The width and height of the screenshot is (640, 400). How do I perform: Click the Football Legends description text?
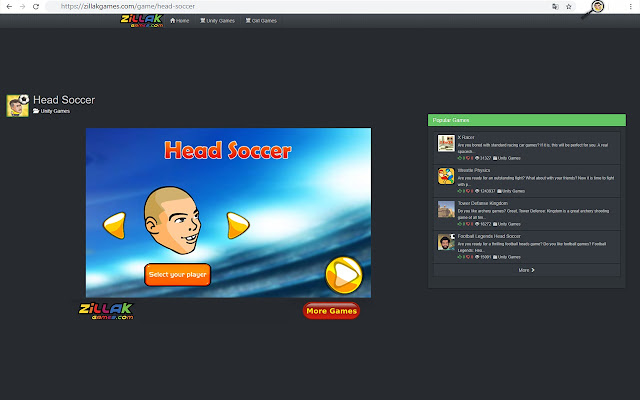tap(532, 247)
